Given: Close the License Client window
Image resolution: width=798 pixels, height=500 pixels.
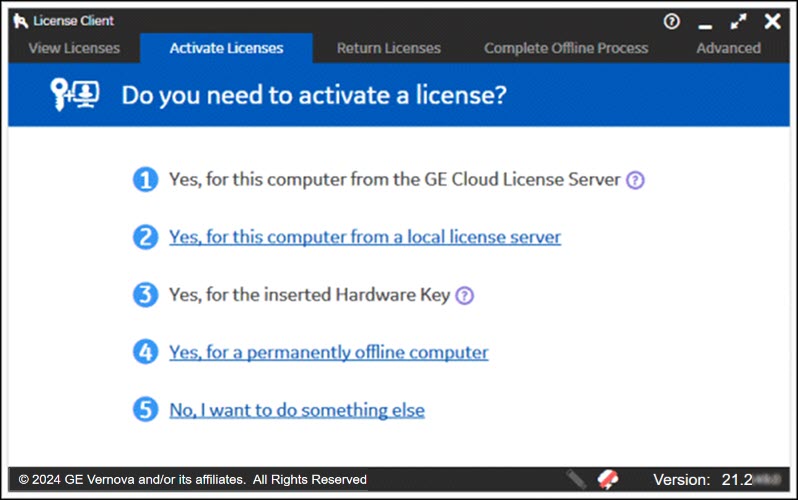Looking at the screenshot, I should [x=773, y=21].
